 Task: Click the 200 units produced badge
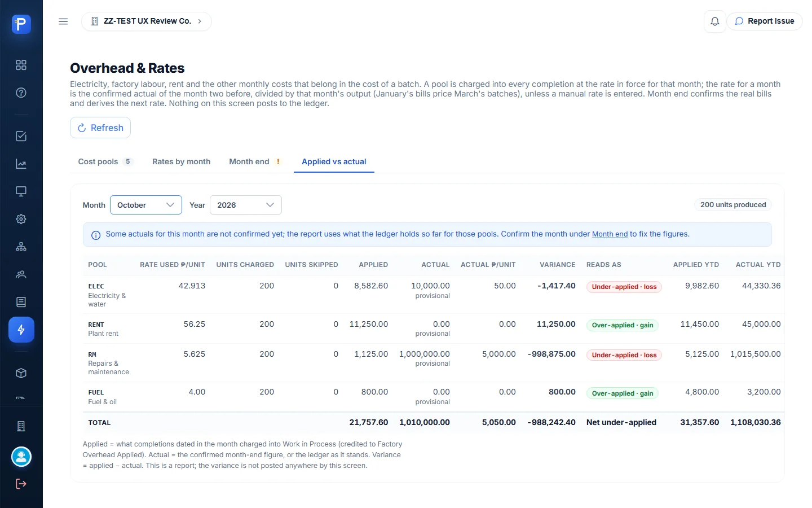(733, 205)
